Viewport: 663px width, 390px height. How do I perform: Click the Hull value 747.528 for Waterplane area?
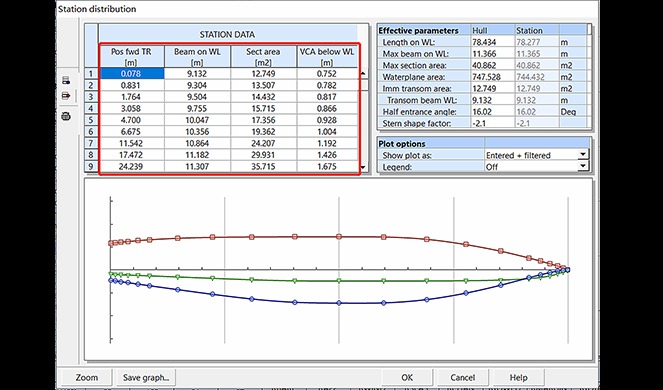(493, 77)
